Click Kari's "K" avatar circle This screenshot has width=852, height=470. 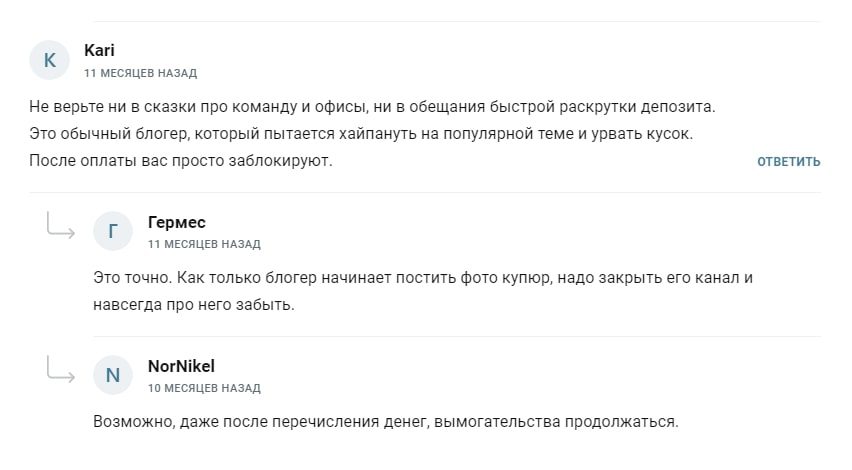[50, 61]
